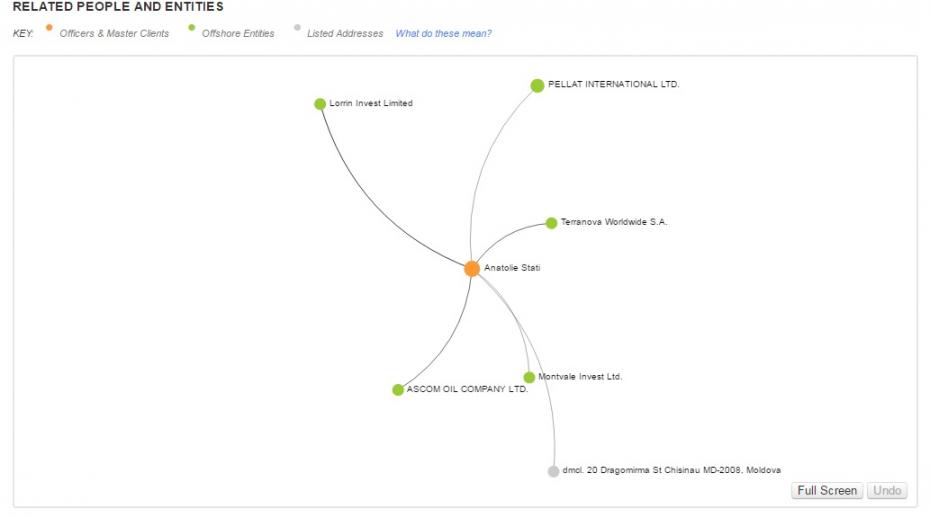Open the 'What do these mean?' link
930x518 pixels.
click(444, 34)
